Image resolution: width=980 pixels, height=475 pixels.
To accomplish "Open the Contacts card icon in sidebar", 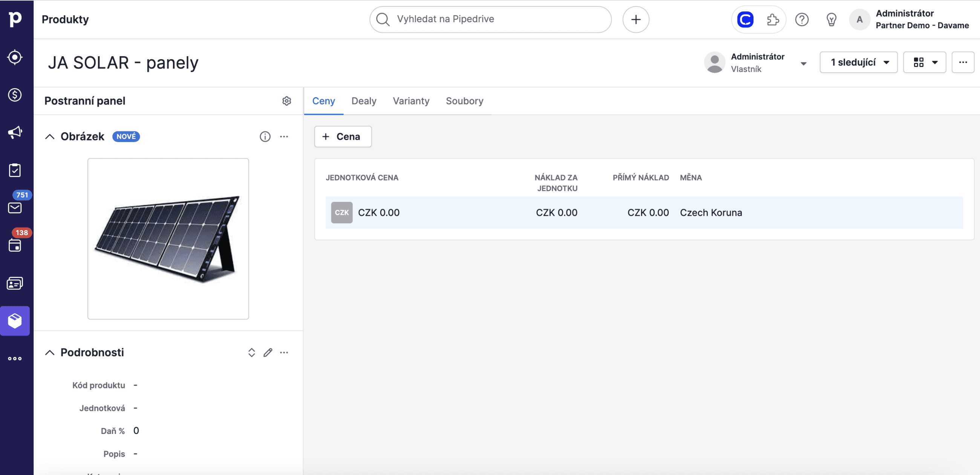I will [x=15, y=283].
